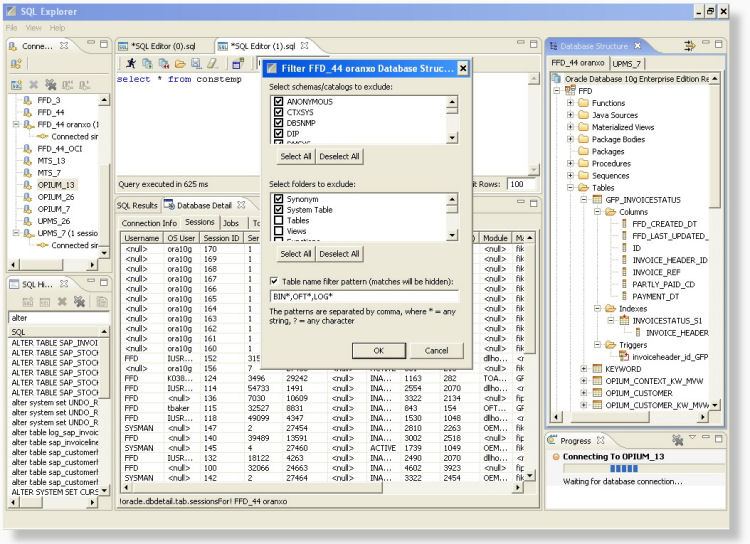The width and height of the screenshot is (750, 544).
Task: Open the UPMS_7 database structure tab
Action: [626, 62]
